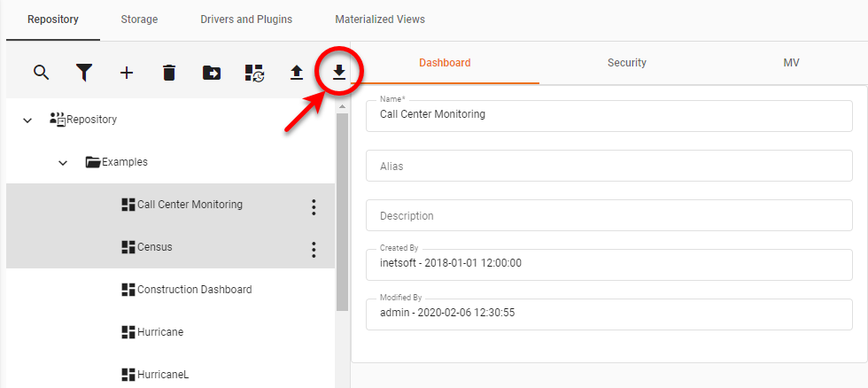Click the Construction Dashboard icon

pos(128,290)
